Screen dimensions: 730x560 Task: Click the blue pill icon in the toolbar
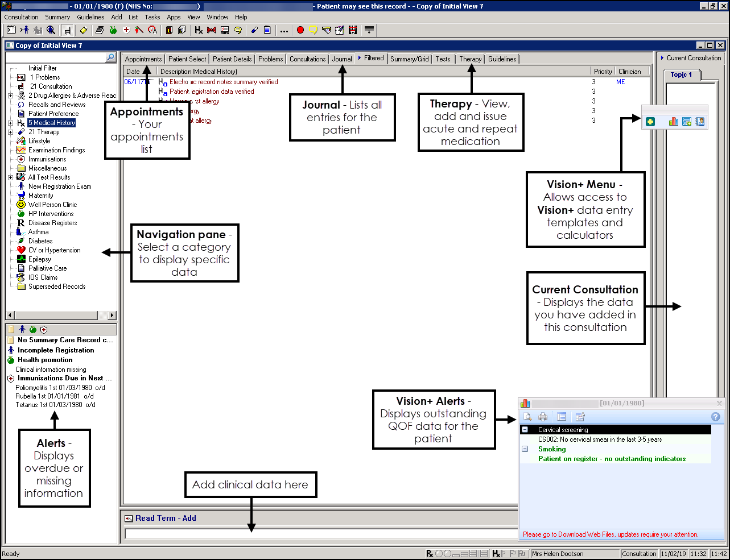[254, 30]
